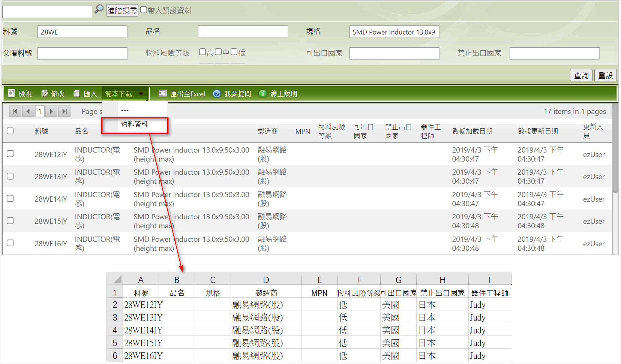Click the grid's 28WE14IY part number cell
The width and height of the screenshot is (621, 364).
pyautogui.click(x=51, y=199)
